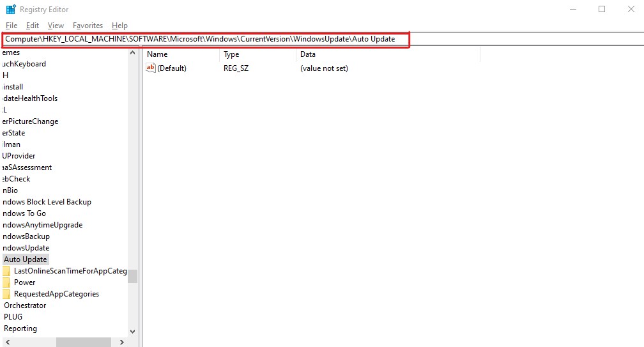Select the erPictureChange key
Image resolution: width=644 pixels, height=347 pixels.
click(x=31, y=121)
